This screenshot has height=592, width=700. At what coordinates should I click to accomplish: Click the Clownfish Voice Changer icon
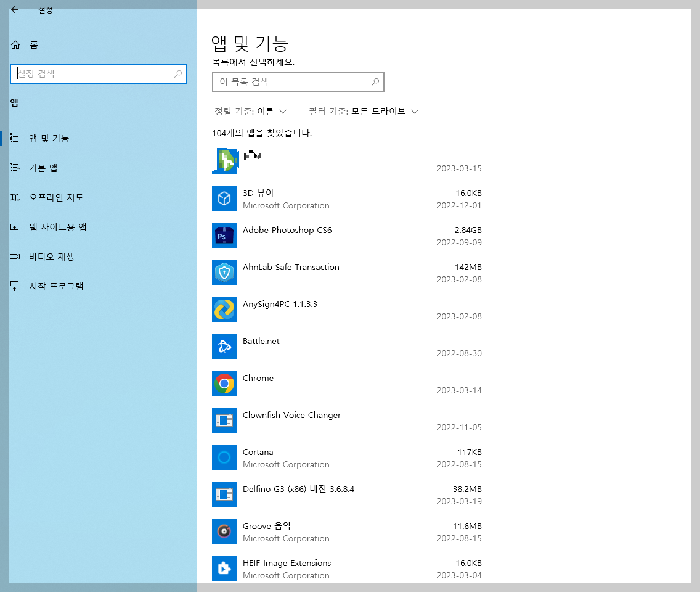click(224, 421)
